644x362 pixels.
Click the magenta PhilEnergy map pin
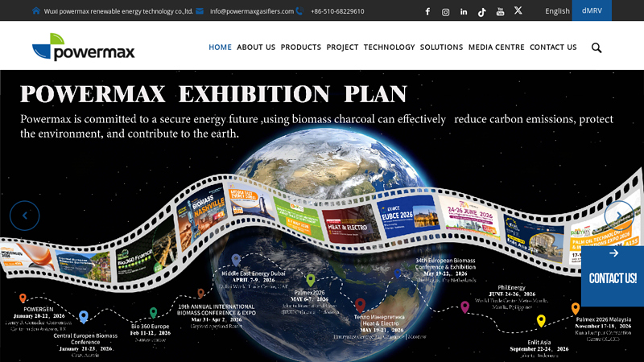(x=465, y=306)
